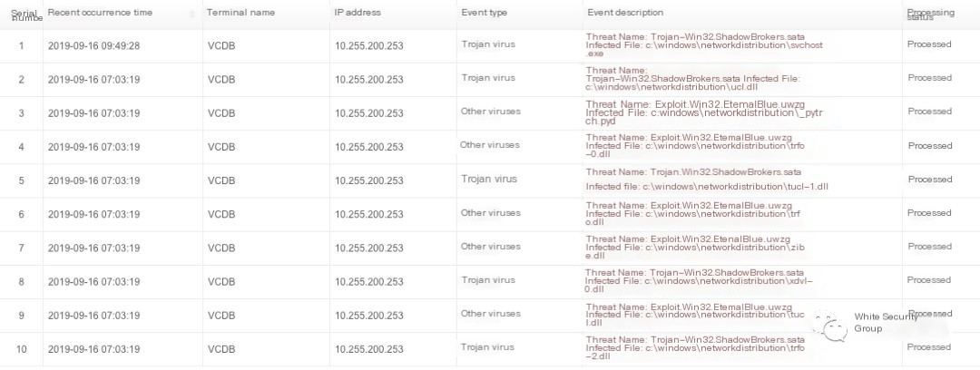Click Trojan virus event type in row 5

[488, 179]
